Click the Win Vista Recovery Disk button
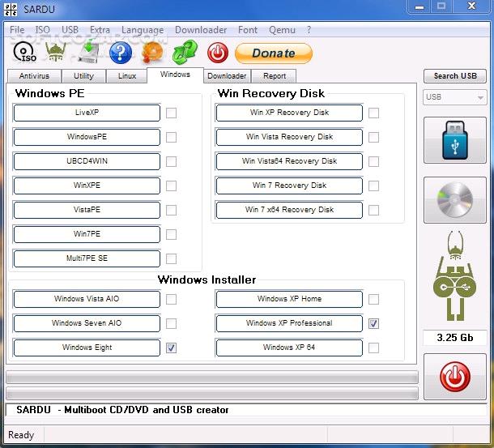 coord(289,137)
